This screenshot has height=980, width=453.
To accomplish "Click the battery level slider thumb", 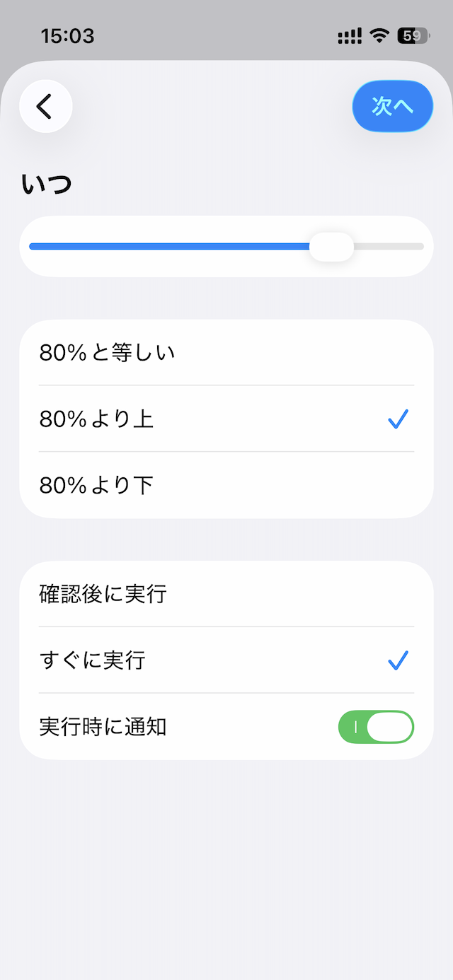I will pos(331,247).
